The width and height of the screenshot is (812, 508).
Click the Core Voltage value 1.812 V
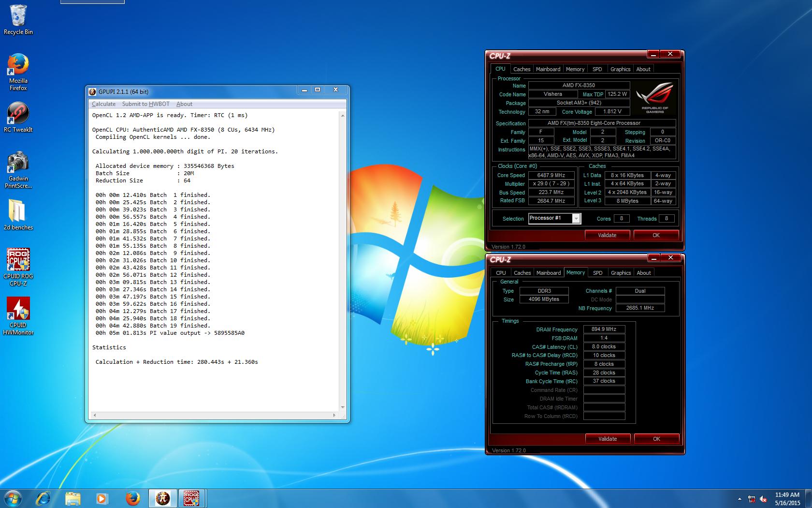[x=612, y=111]
